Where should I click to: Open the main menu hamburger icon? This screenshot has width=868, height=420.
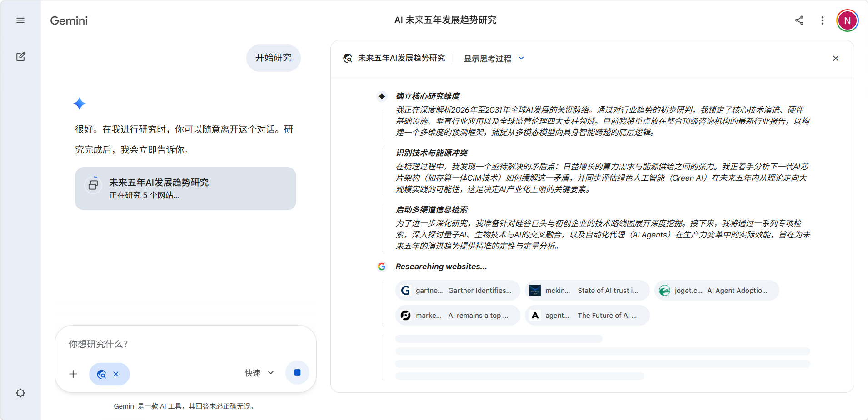(x=20, y=20)
